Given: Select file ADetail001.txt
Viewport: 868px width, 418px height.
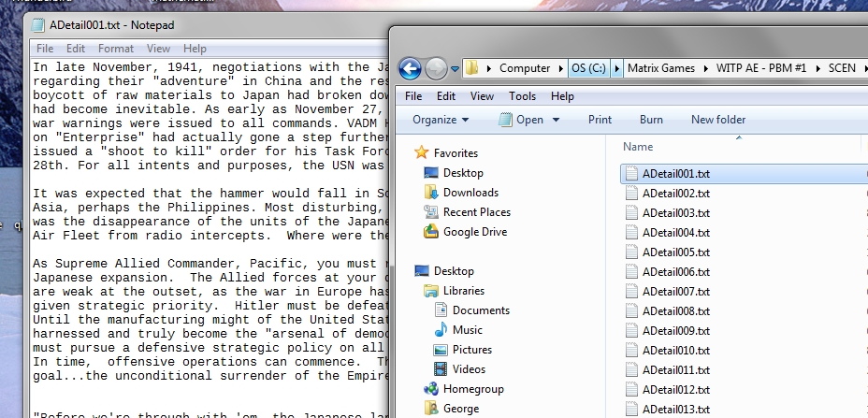Looking at the screenshot, I should click(676, 174).
